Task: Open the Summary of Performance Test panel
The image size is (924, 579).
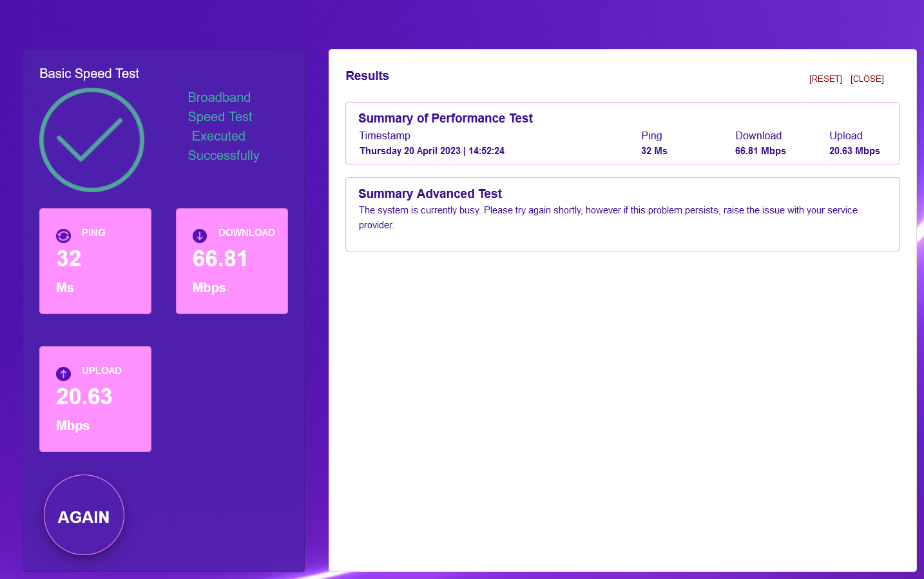Action: tap(623, 133)
